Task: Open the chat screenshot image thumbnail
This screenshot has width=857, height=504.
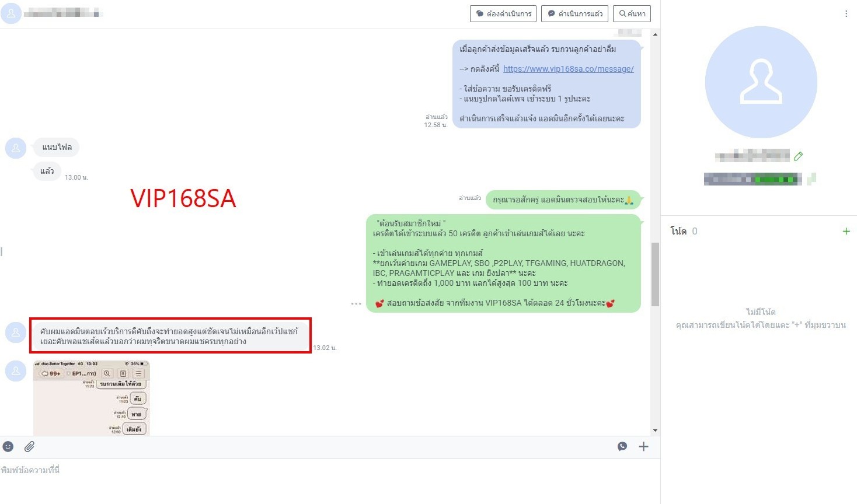Action: click(x=92, y=398)
